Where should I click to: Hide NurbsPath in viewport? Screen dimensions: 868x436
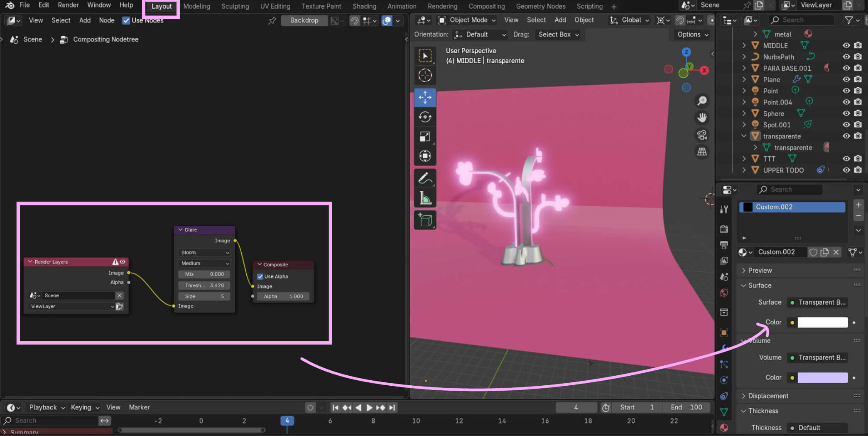tap(846, 57)
